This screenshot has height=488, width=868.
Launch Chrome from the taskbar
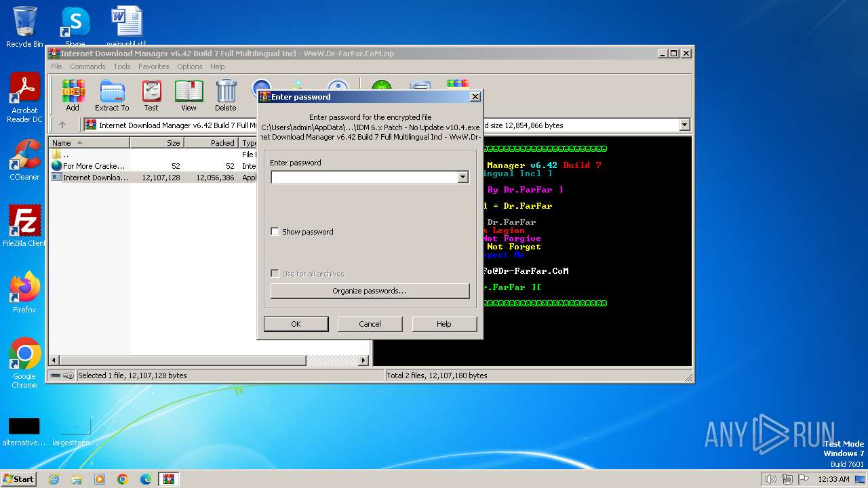pyautogui.click(x=123, y=479)
